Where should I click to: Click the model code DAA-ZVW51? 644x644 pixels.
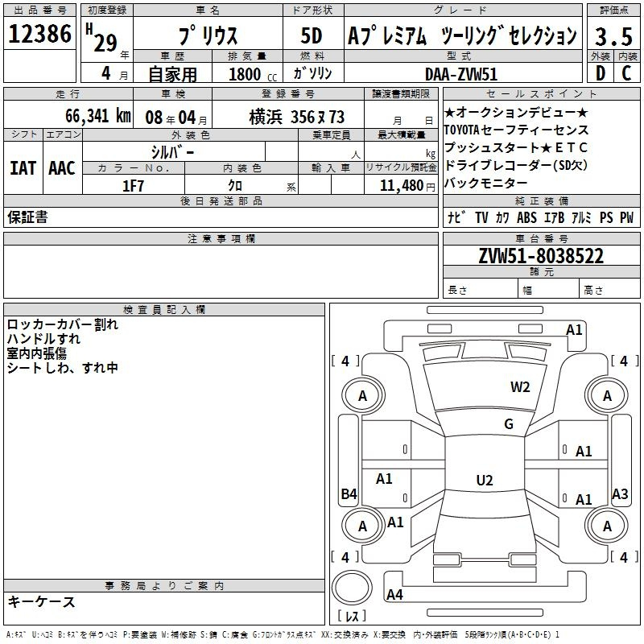[x=462, y=73]
